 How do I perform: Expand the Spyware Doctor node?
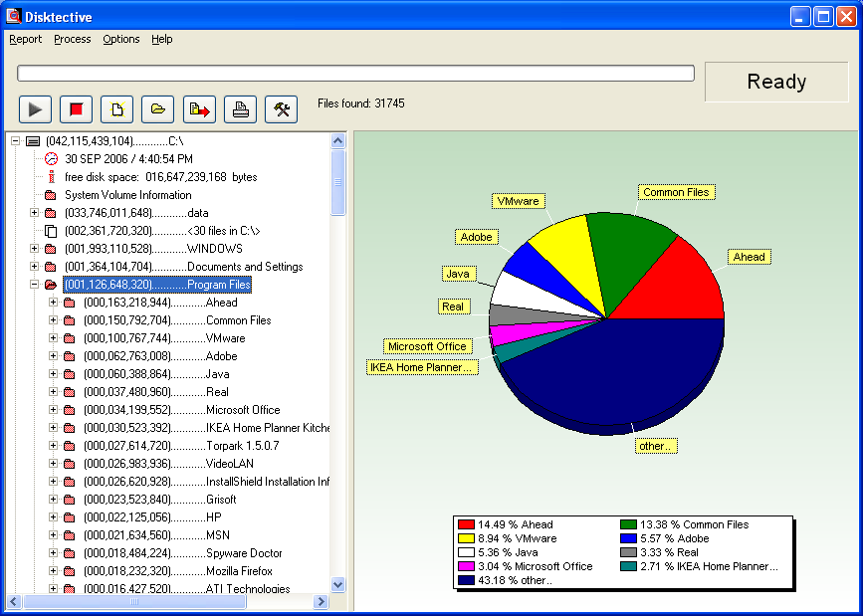click(x=54, y=552)
